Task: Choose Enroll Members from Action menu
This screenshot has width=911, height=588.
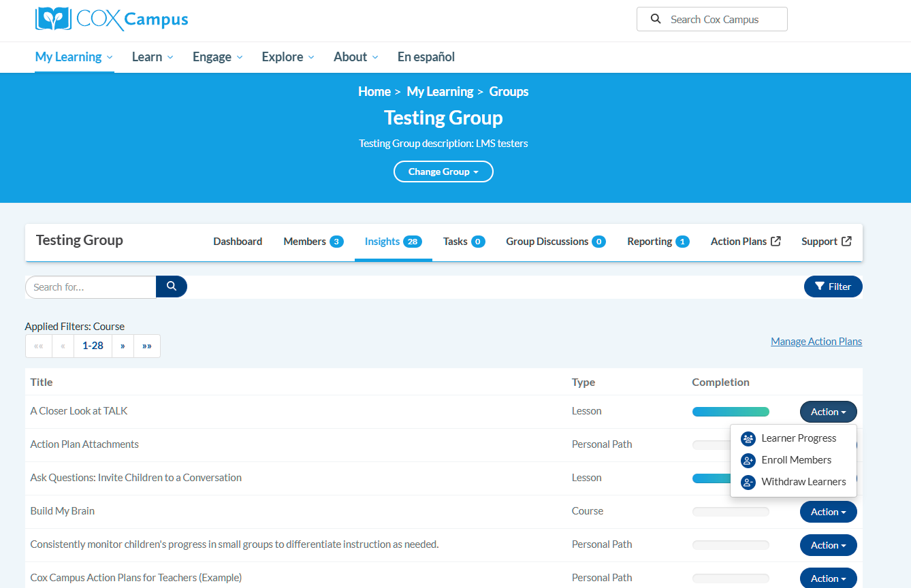Action: [793, 461]
